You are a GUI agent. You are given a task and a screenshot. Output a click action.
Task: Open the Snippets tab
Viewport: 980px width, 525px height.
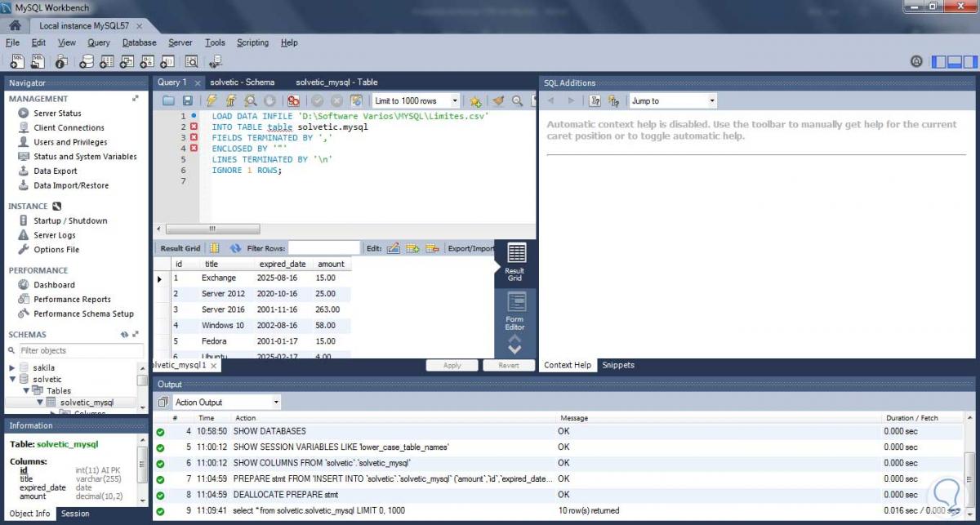point(618,365)
